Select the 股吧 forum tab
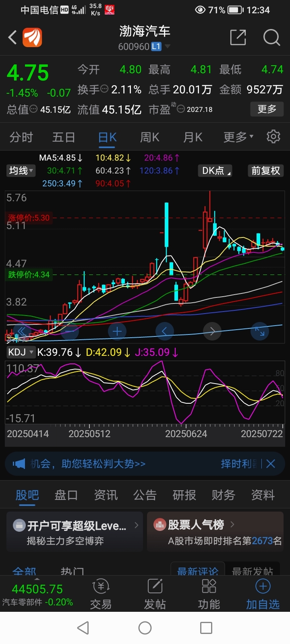The height and width of the screenshot is (644, 290). pos(27,495)
